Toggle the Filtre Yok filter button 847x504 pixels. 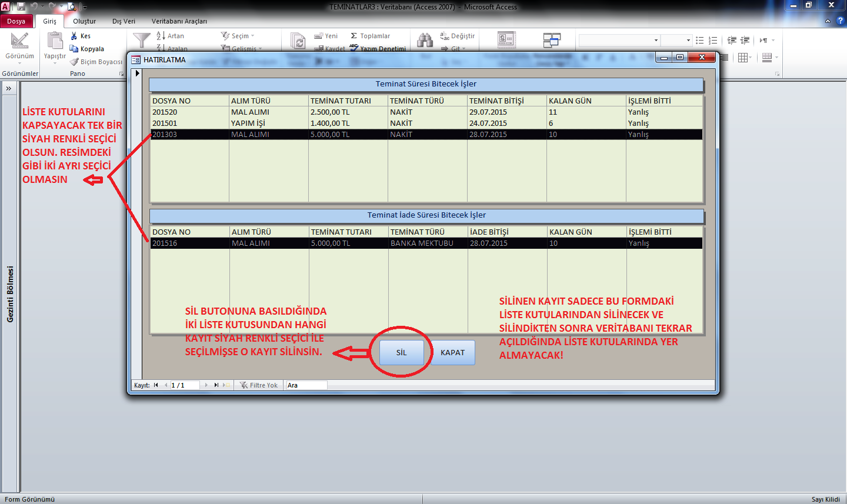tap(259, 385)
